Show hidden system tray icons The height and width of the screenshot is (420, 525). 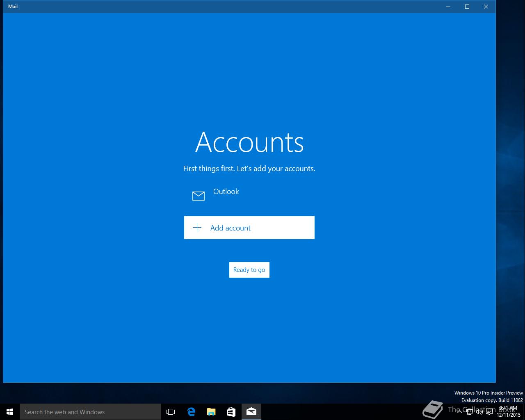460,412
